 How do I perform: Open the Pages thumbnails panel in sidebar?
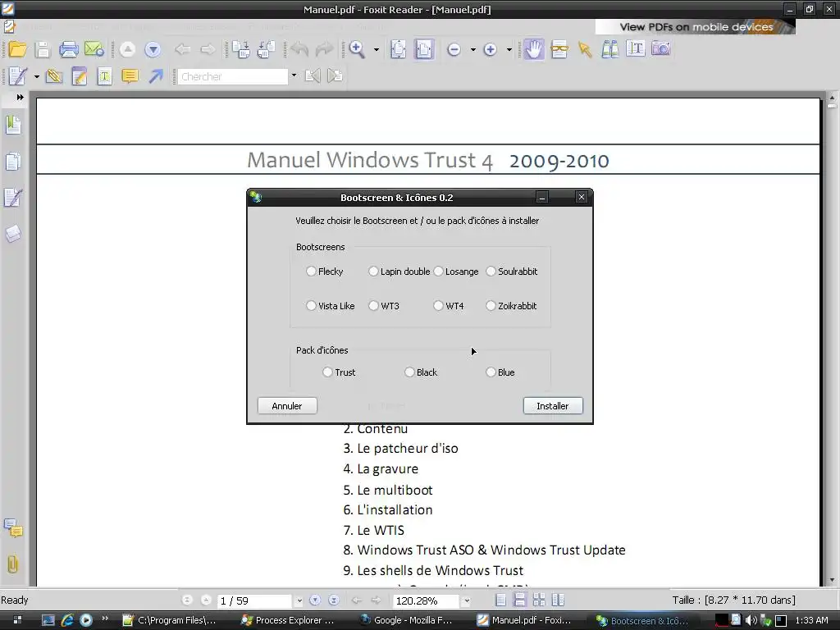tap(13, 162)
